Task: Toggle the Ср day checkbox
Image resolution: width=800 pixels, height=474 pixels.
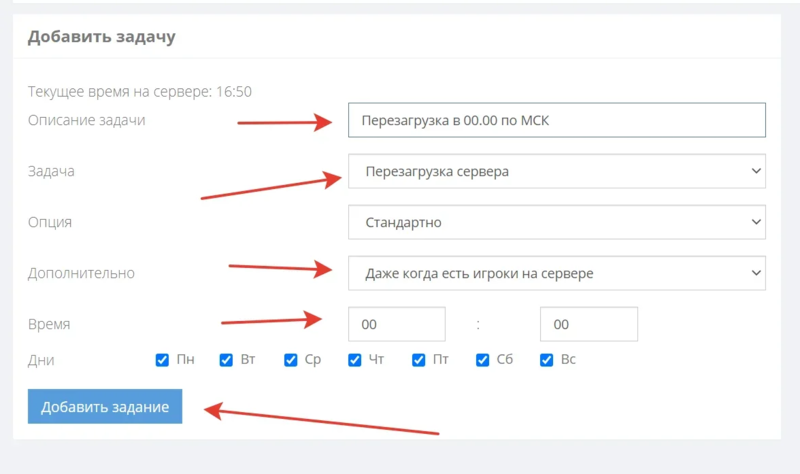Action: pos(290,360)
